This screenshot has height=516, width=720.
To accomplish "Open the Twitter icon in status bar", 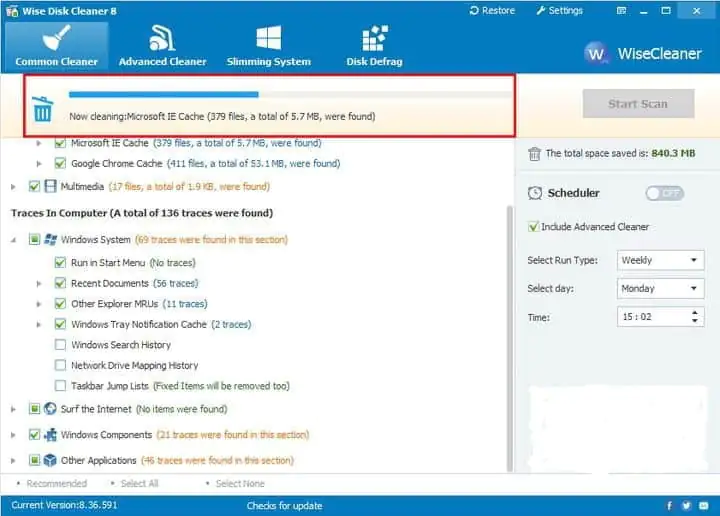I will coord(687,505).
